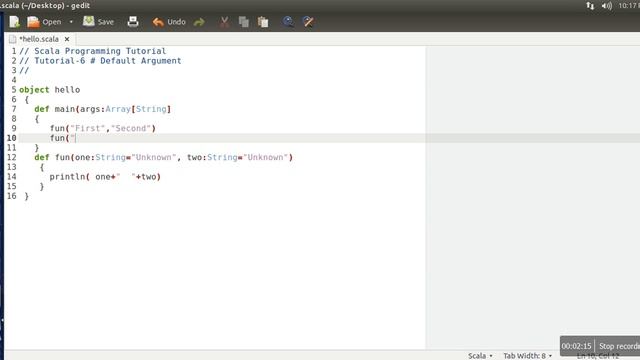Click the fun("First","Second") call
The height and width of the screenshot is (360, 640).
pos(103,128)
